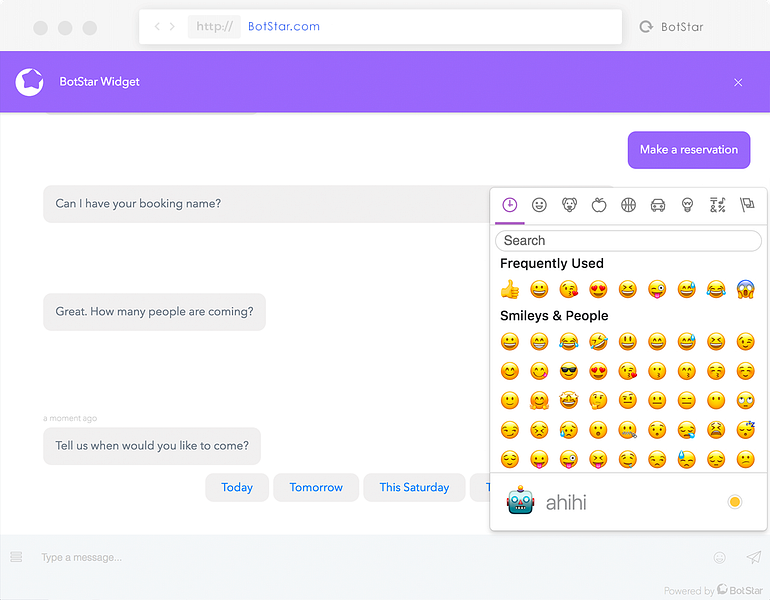Select the Activity basketball emoji category
This screenshot has width=770, height=600.
[628, 205]
